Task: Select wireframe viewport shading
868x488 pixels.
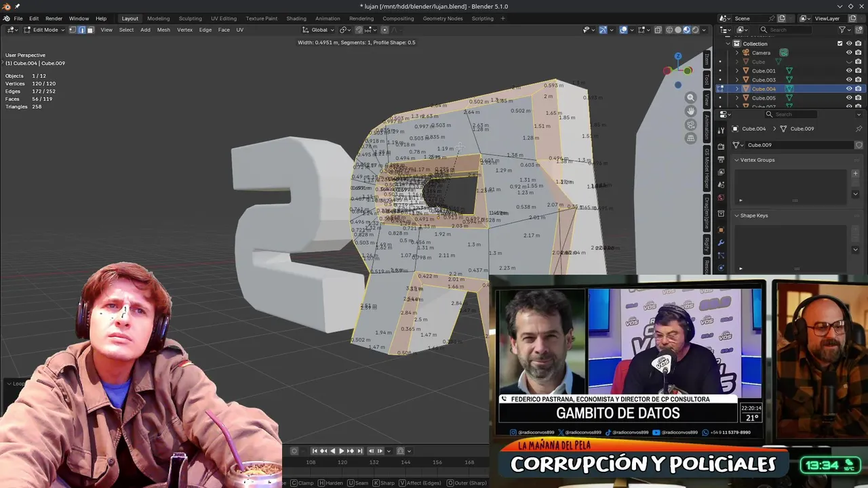Action: click(x=669, y=30)
